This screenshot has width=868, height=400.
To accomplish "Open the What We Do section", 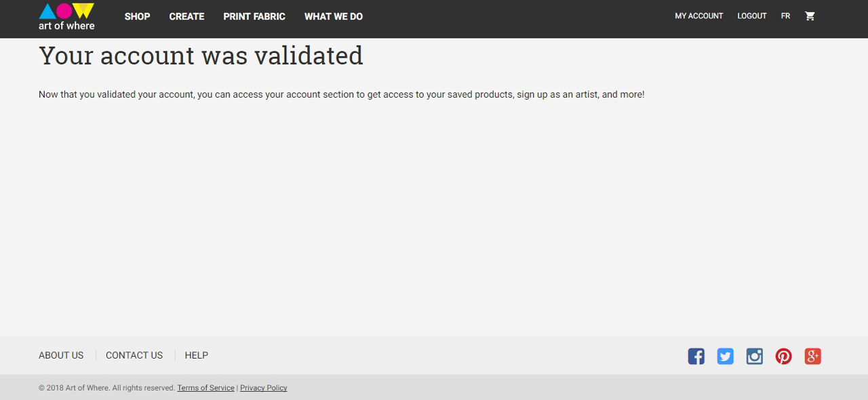I will [334, 16].
